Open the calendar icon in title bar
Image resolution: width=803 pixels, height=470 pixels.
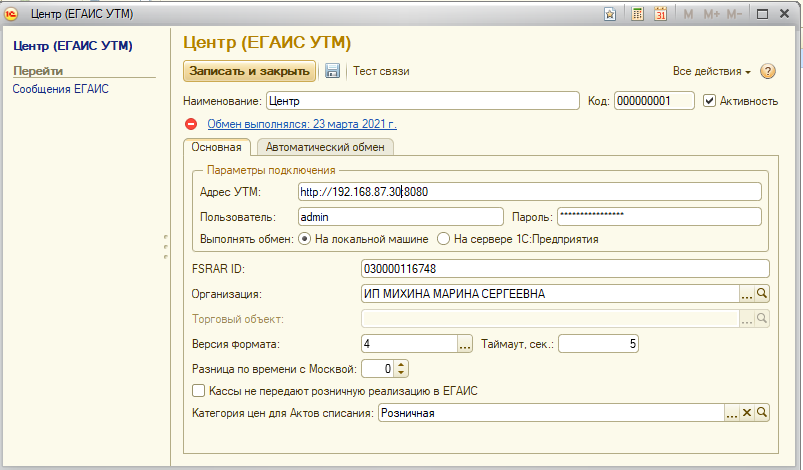[x=661, y=14]
